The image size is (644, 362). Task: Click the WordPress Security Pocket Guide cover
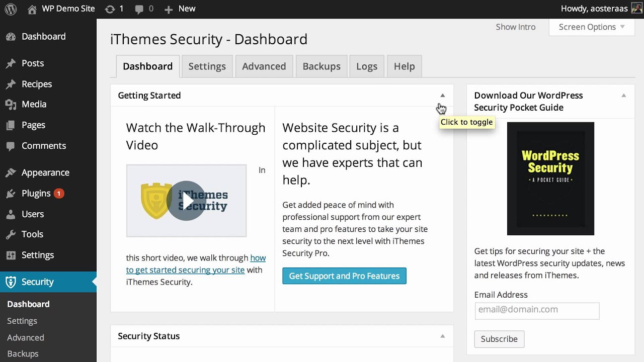coord(550,178)
